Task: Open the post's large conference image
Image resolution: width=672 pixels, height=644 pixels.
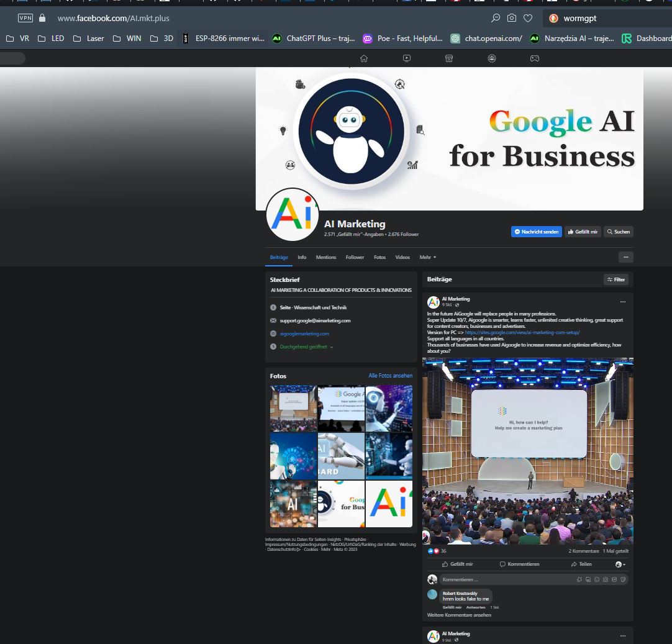Action: tap(527, 451)
